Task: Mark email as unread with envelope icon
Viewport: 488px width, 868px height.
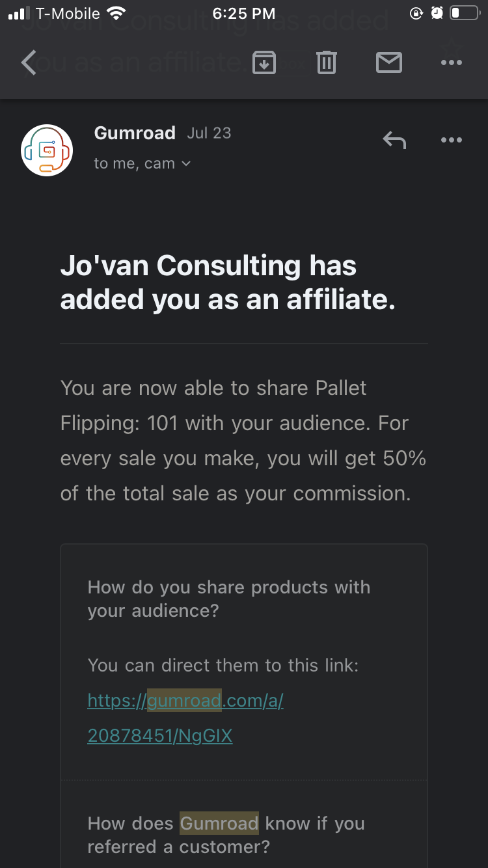Action: [x=388, y=63]
